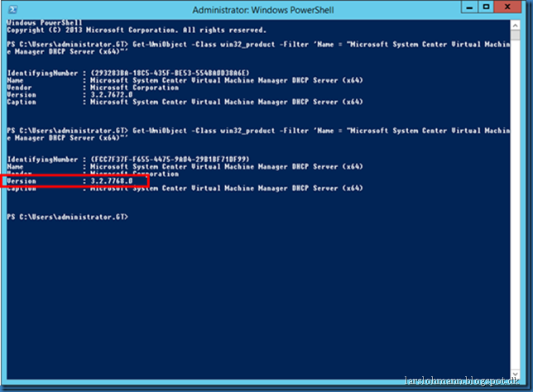
Task: Click the last empty PS C:\Users\administrator.GT> prompt
Action: [x=68, y=217]
